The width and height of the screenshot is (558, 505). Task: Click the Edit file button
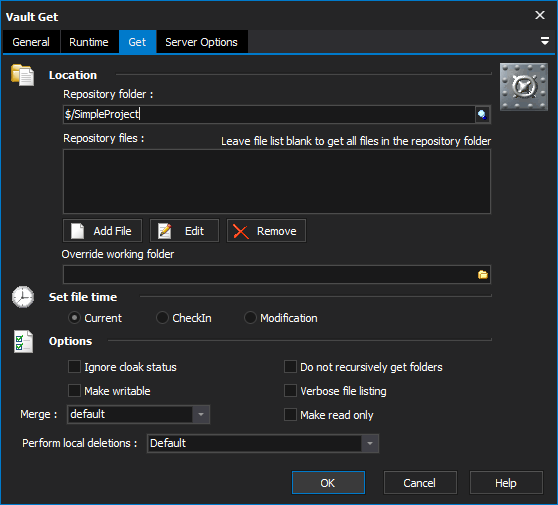[184, 231]
